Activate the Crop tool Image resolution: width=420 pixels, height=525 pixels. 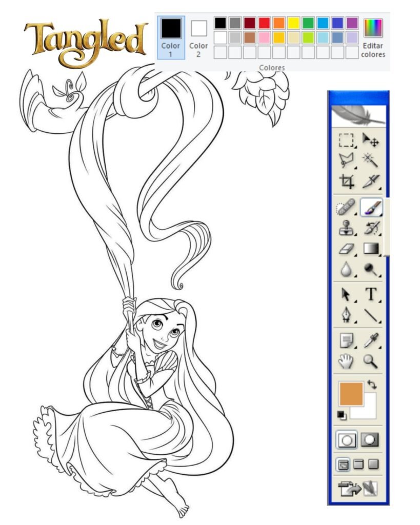pos(347,181)
